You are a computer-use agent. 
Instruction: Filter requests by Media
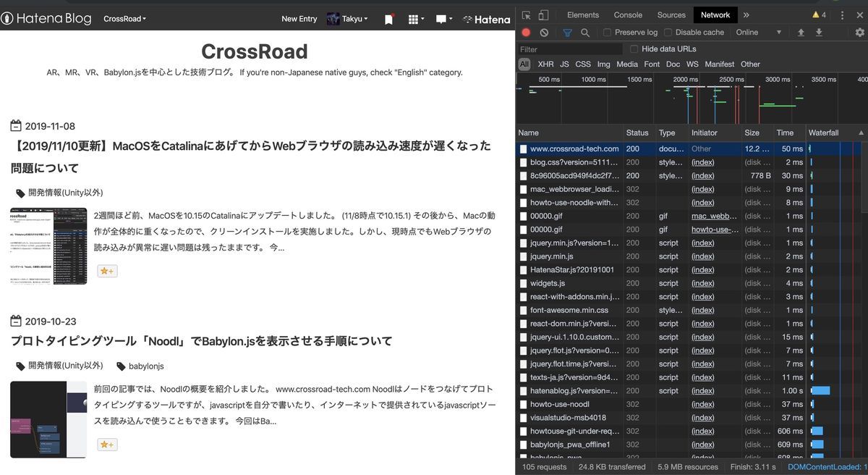click(x=627, y=64)
